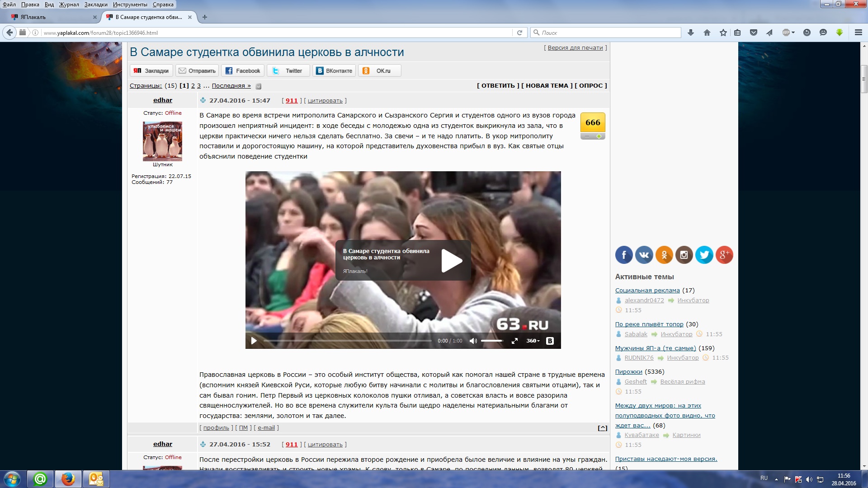The height and width of the screenshot is (488, 868).
Task: Bookmark this page with the star icon
Action: [x=723, y=33]
